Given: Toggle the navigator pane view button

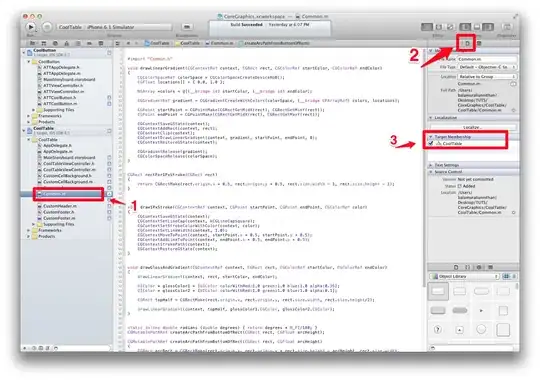Looking at the screenshot, I should 465,27.
